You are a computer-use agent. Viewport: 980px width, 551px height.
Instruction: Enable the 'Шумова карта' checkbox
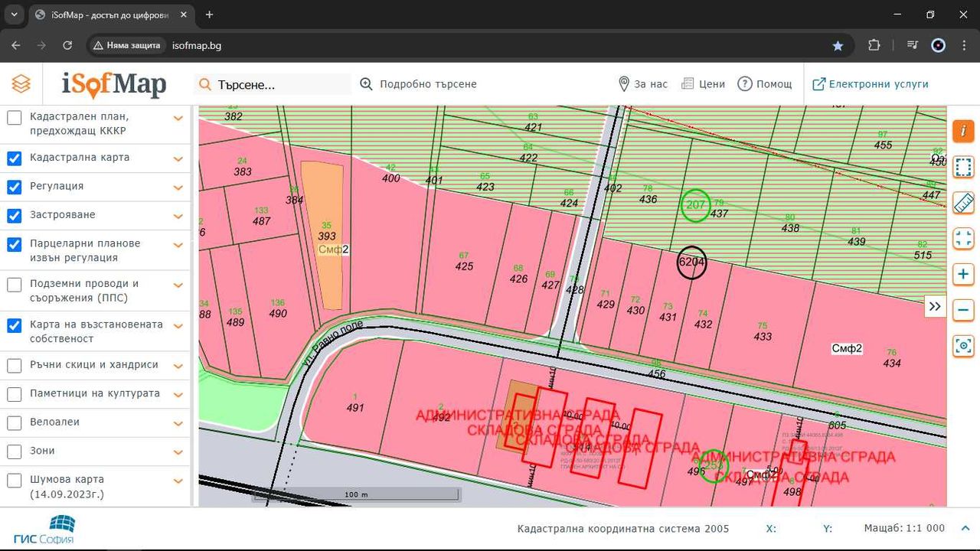[15, 481]
